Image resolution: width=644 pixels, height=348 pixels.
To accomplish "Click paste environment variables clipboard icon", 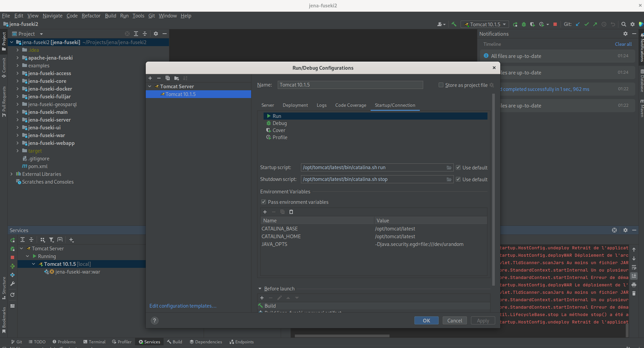I will (x=291, y=212).
